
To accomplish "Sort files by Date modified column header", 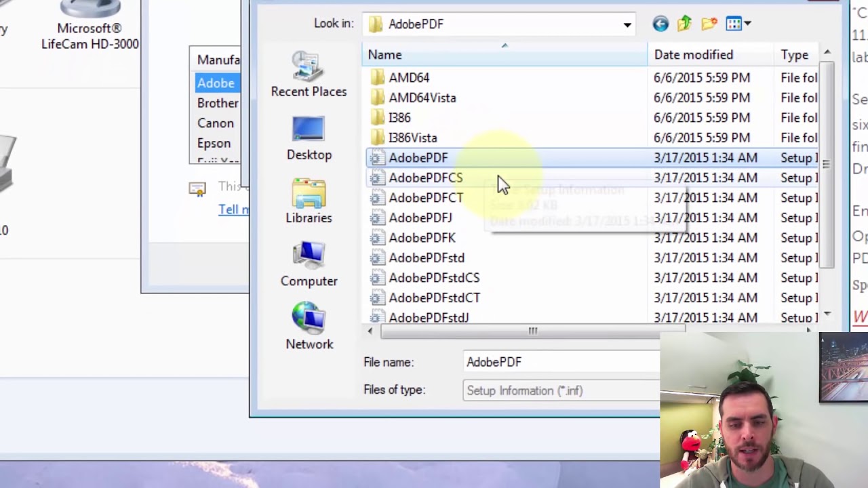I will pos(711,55).
